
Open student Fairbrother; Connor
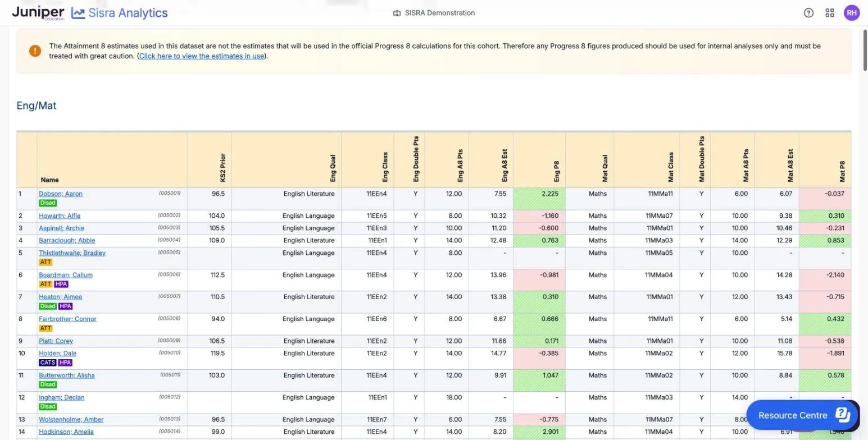67,319
